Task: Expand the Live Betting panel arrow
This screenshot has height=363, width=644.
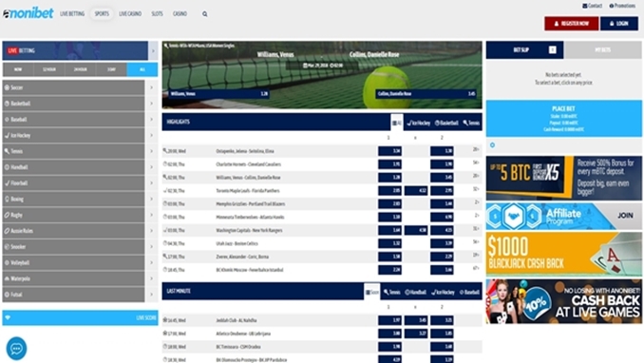Action: [153, 51]
